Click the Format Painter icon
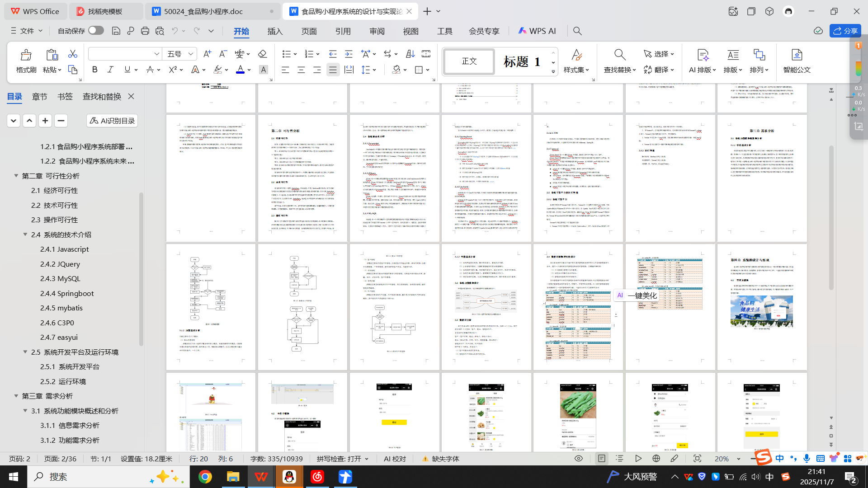 click(26, 55)
